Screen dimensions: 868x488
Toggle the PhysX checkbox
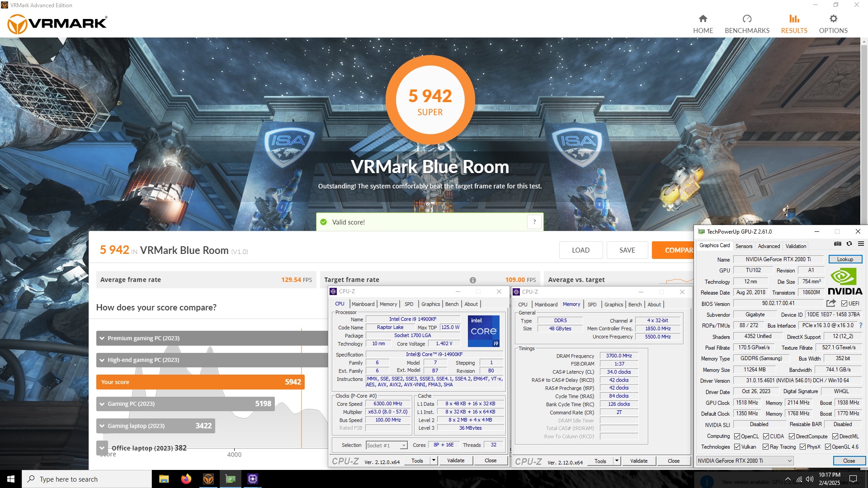(802, 447)
